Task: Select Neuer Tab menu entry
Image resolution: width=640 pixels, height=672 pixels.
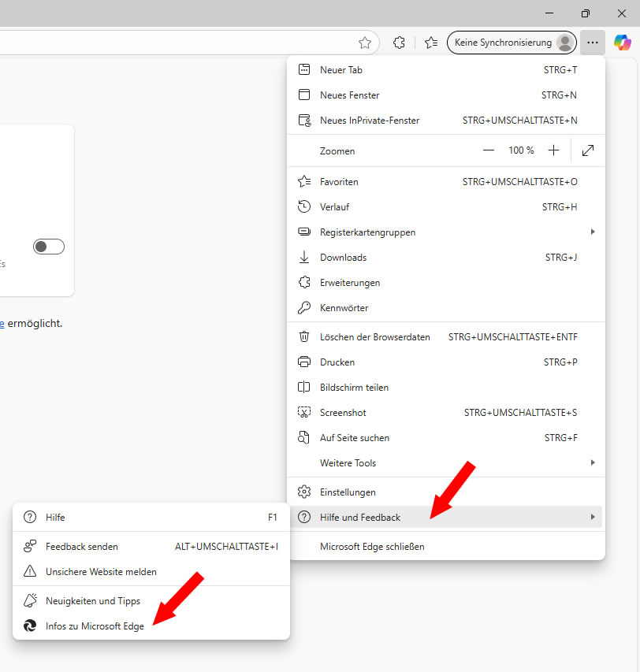Action: [446, 69]
